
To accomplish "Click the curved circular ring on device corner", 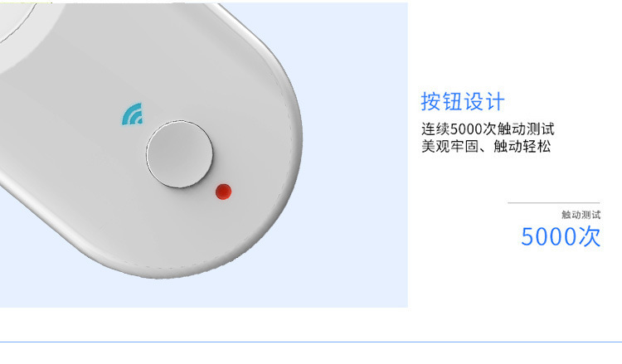I will click(16, 20).
